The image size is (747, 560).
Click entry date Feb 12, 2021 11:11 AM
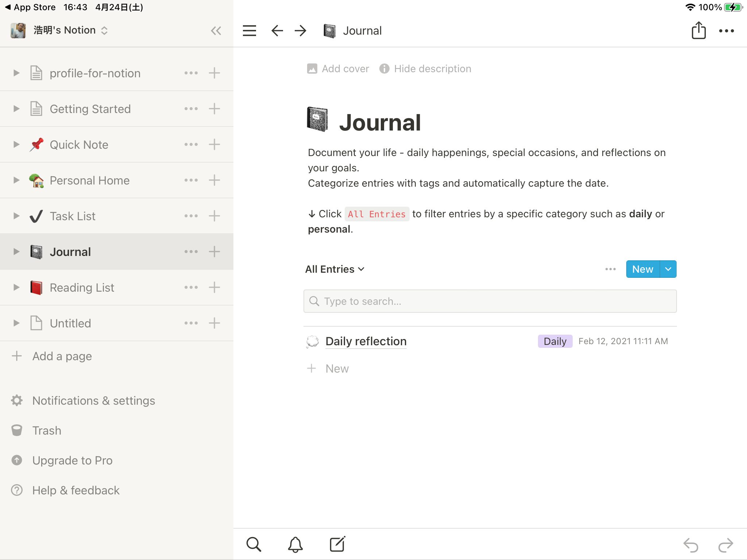(623, 341)
